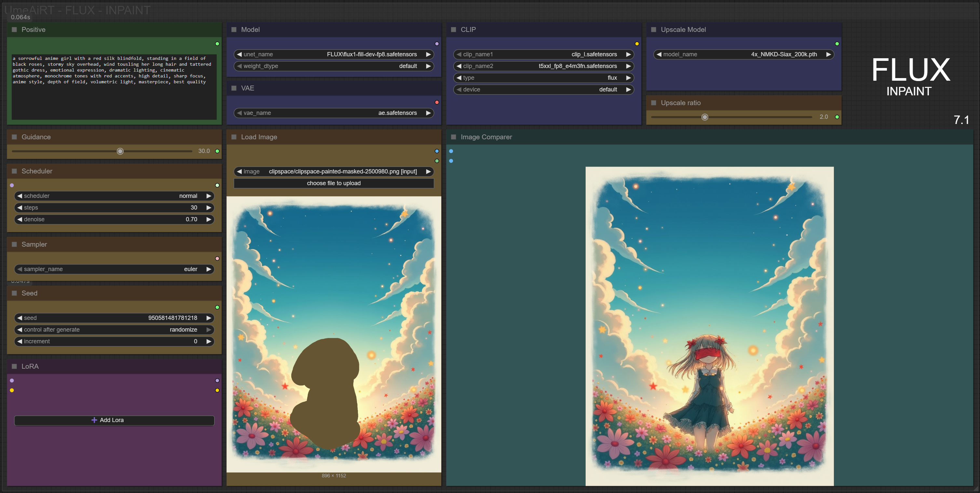Increase steps value with right arrow
Image resolution: width=980 pixels, height=493 pixels.
209,208
